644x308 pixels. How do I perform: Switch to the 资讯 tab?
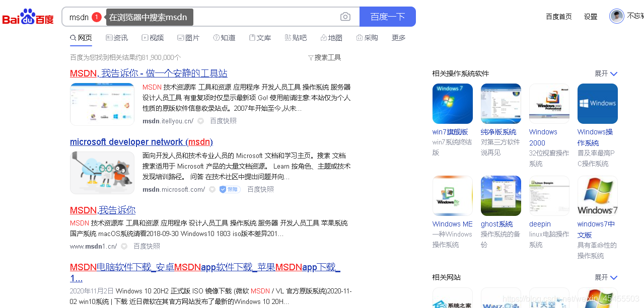click(117, 38)
